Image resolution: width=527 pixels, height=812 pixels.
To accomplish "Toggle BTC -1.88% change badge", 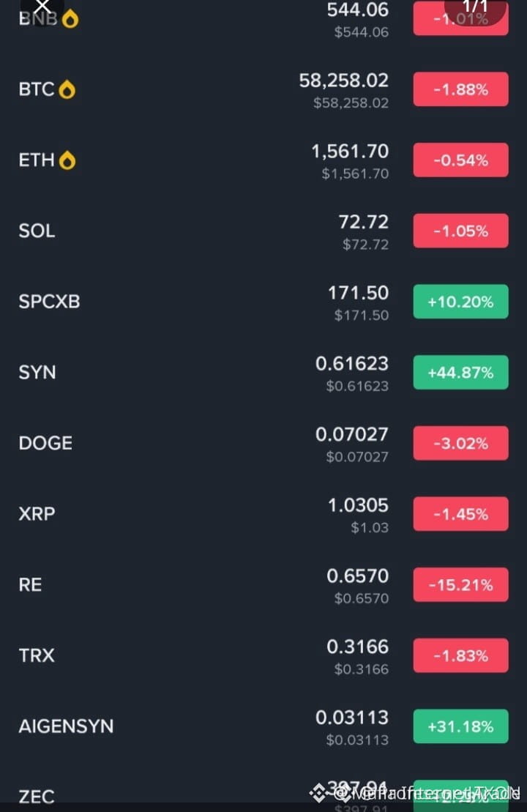I will pyautogui.click(x=460, y=89).
